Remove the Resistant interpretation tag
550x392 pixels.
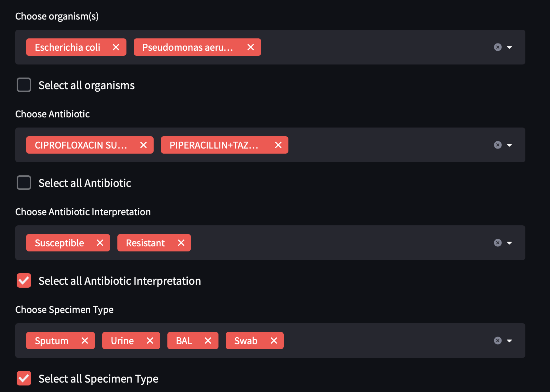click(x=181, y=243)
